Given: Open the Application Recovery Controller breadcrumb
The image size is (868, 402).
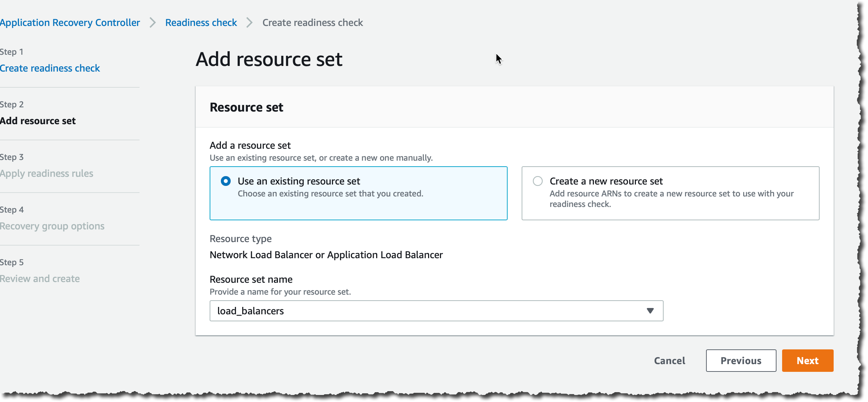Looking at the screenshot, I should pos(70,22).
